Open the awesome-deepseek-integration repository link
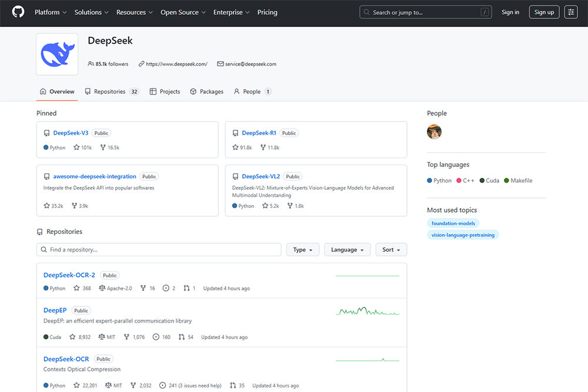Screen dimensions: 588x392 coord(95,176)
